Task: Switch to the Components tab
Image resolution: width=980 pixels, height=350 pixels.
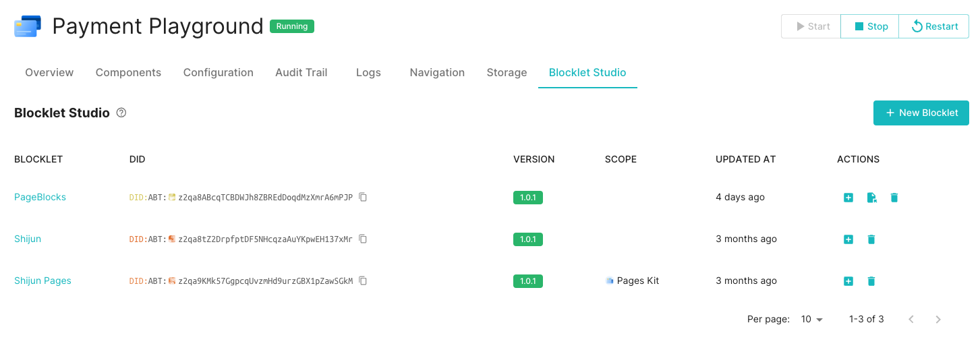Action: click(x=128, y=73)
